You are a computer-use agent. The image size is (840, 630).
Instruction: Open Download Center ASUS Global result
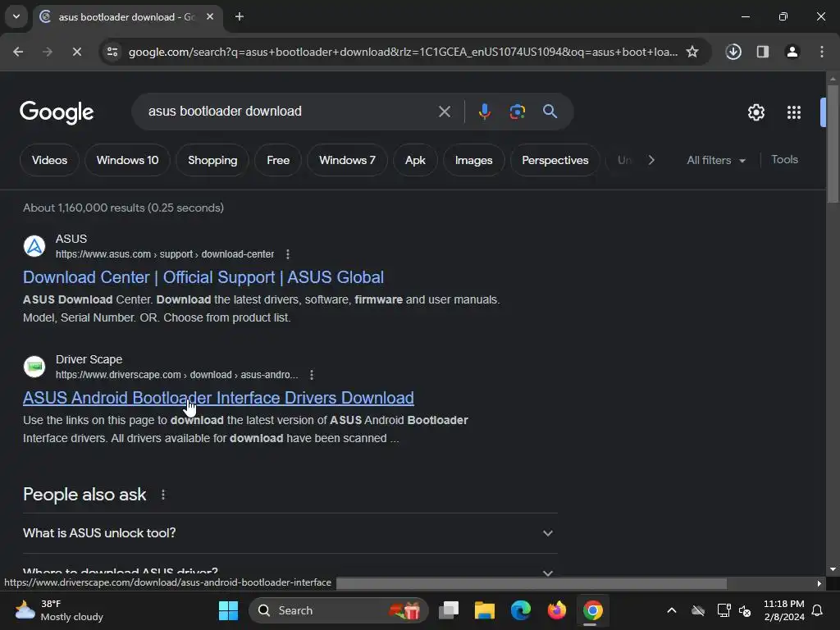tap(203, 277)
